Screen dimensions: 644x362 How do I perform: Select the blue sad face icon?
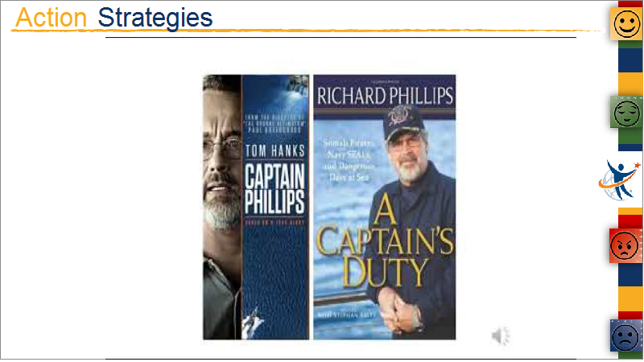(x=626, y=335)
